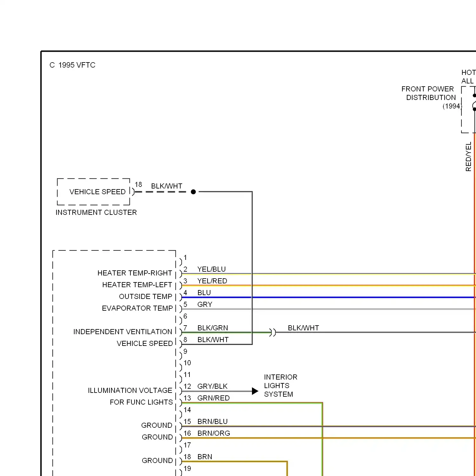This screenshot has height=476, width=476.
Task: Click pin number 14 on the control module
Action: (187, 410)
